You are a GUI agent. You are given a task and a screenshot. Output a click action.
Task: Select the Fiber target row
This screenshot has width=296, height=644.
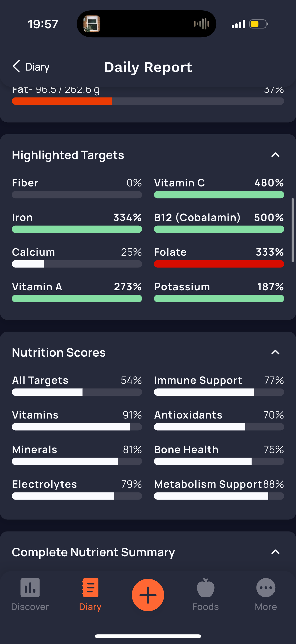click(x=77, y=188)
